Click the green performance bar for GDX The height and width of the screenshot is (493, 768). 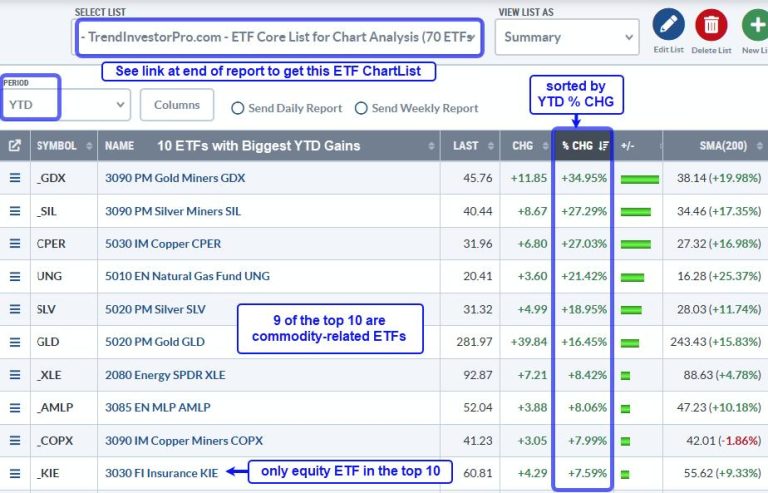(640, 180)
